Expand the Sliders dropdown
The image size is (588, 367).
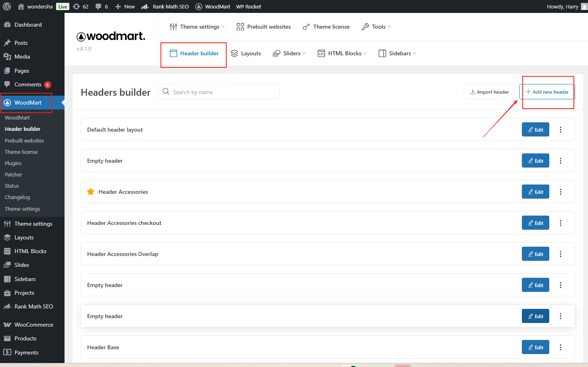click(x=289, y=53)
